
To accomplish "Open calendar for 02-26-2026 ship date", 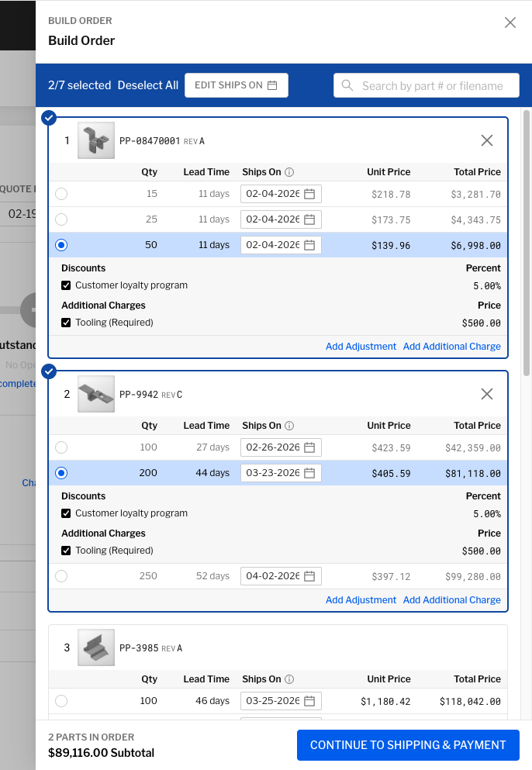I will click(x=309, y=447).
